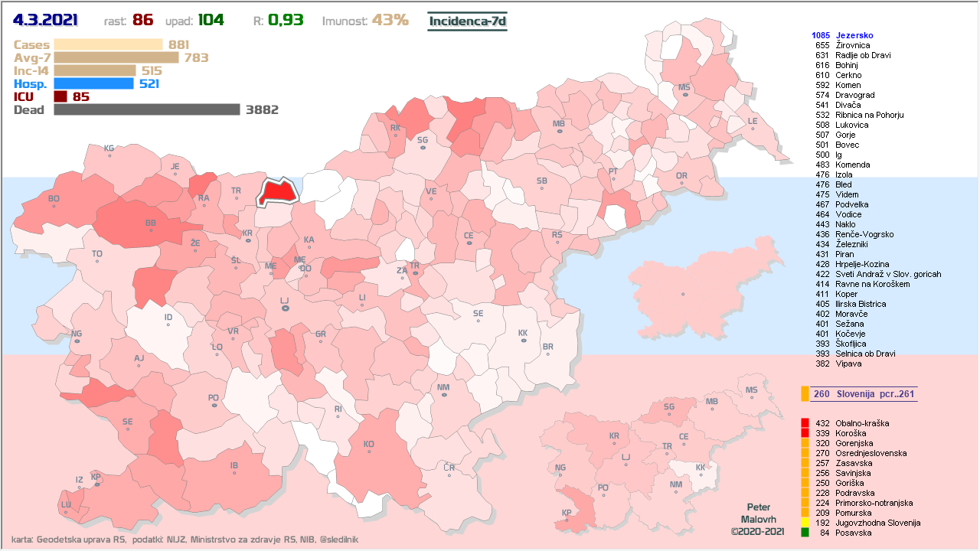Click the Incidenca-7d mode button
980x551 pixels.
point(467,21)
